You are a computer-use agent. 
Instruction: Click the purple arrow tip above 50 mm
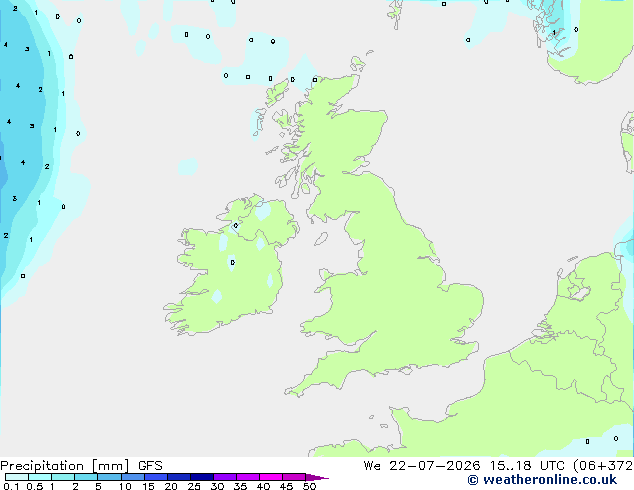(x=317, y=477)
